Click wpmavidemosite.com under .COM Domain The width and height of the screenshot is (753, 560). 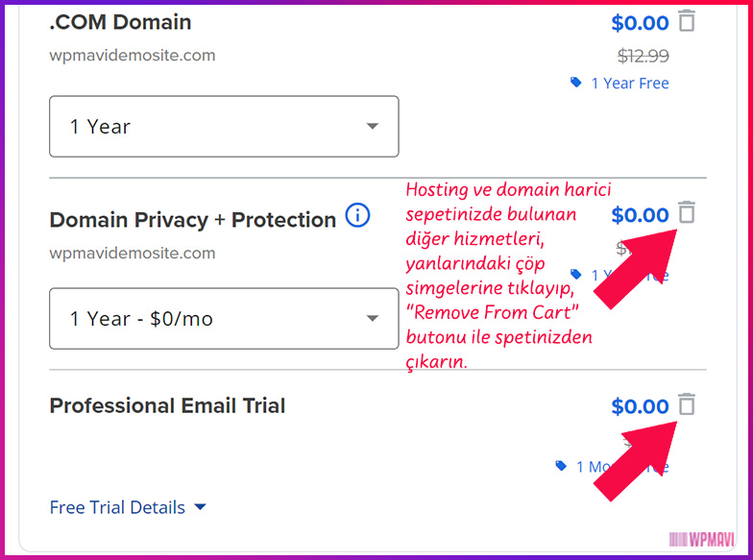point(133,55)
